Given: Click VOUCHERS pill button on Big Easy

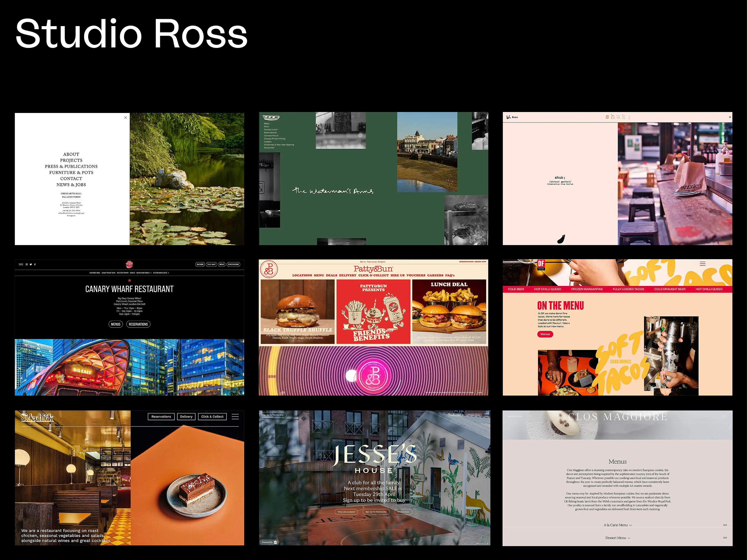Looking at the screenshot, I should pyautogui.click(x=200, y=264).
